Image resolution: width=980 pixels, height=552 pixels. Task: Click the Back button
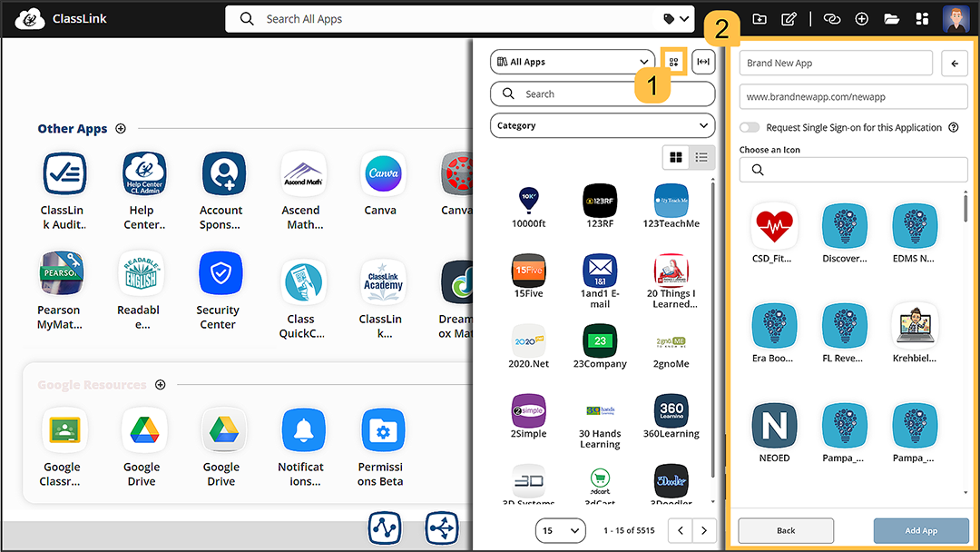click(786, 531)
